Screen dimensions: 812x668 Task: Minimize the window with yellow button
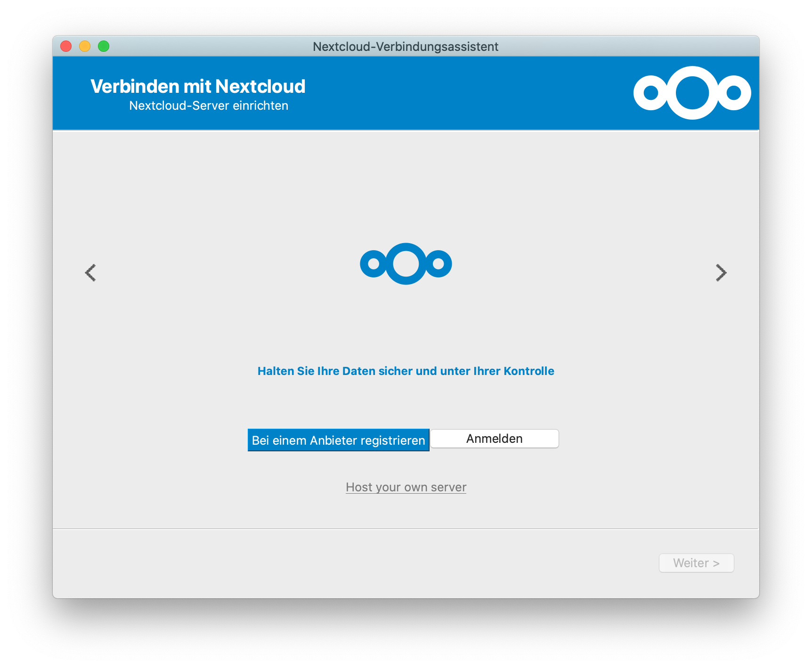click(x=85, y=46)
